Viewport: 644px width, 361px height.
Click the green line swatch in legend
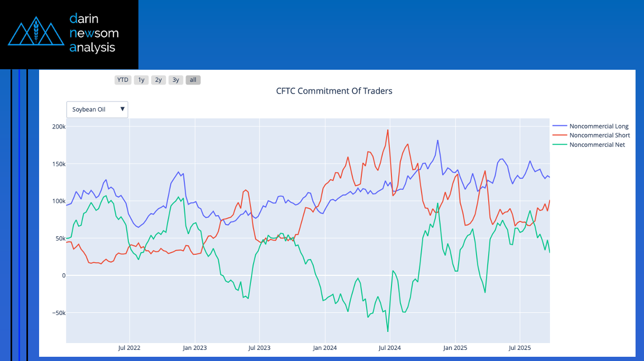pos(559,144)
